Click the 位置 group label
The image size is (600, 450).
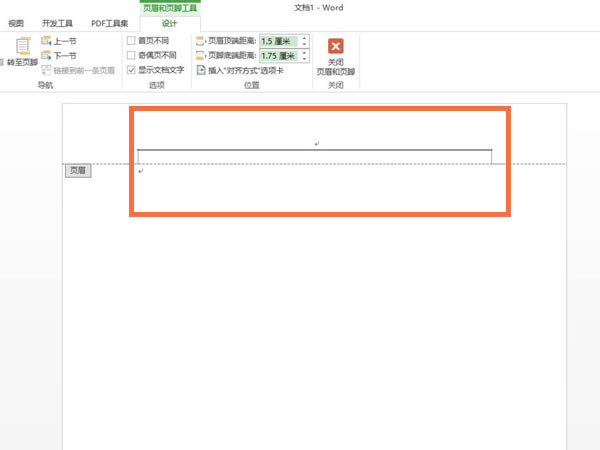coord(251,85)
